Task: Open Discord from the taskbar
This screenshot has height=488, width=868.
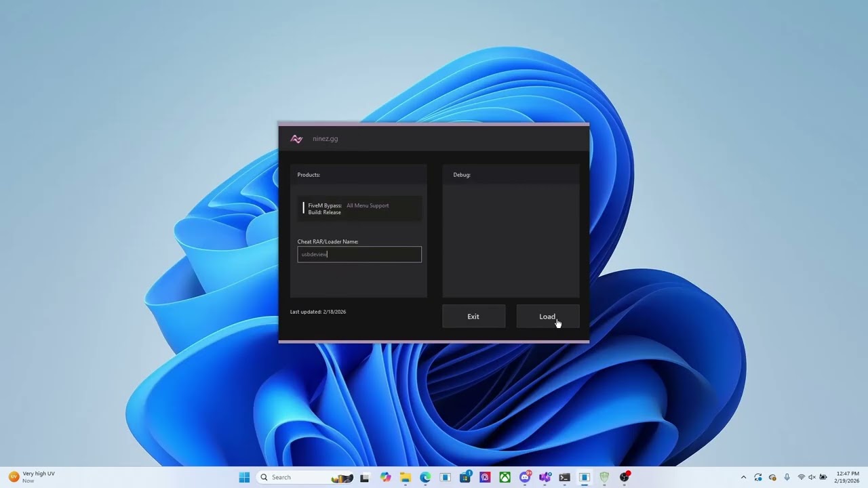Action: pos(525,477)
